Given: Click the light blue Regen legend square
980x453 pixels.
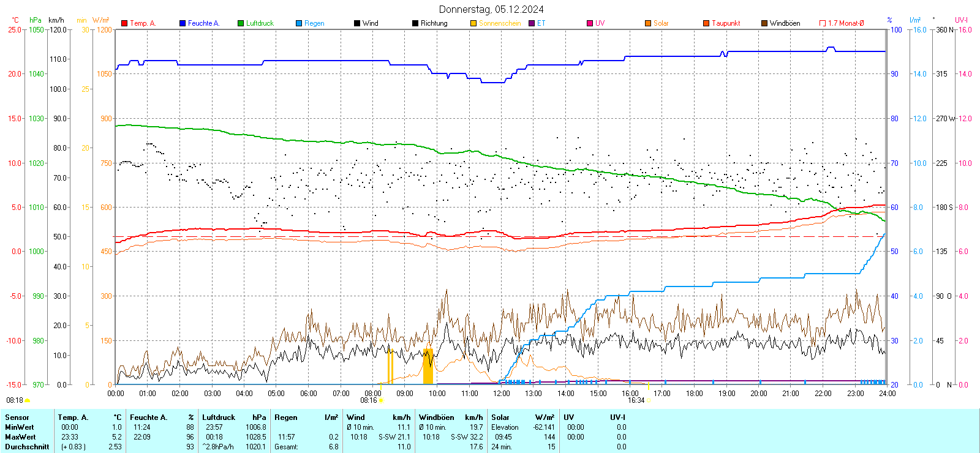Looking at the screenshot, I should coord(299,23).
